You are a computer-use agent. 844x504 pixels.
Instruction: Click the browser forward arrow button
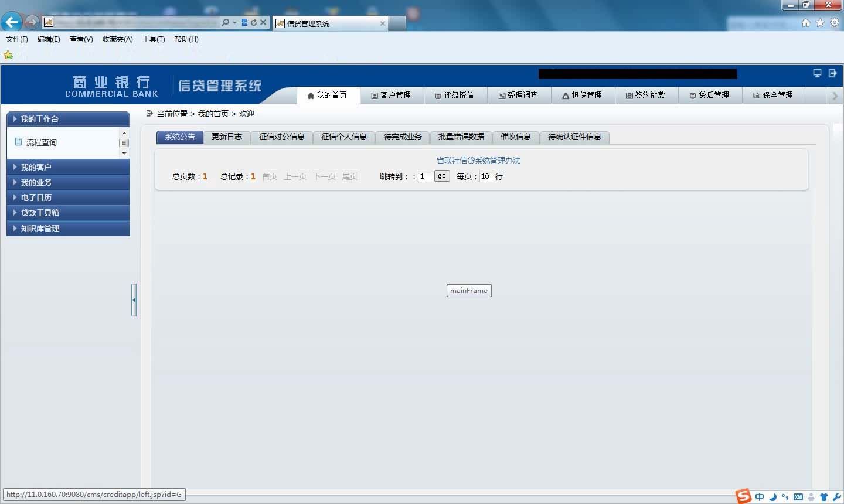click(32, 22)
